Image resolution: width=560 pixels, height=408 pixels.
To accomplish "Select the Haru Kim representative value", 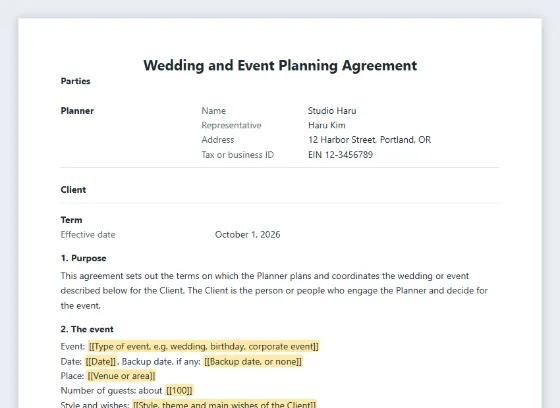I will pyautogui.click(x=327, y=125).
